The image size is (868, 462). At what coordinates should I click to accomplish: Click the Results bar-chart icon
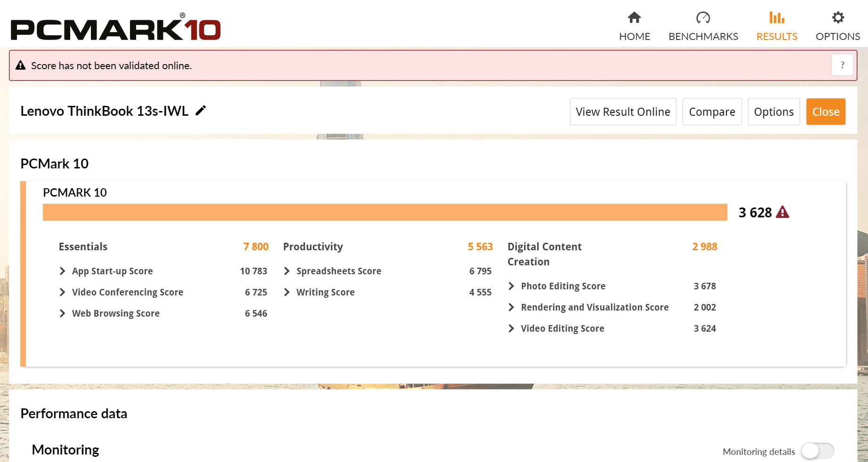(x=777, y=18)
